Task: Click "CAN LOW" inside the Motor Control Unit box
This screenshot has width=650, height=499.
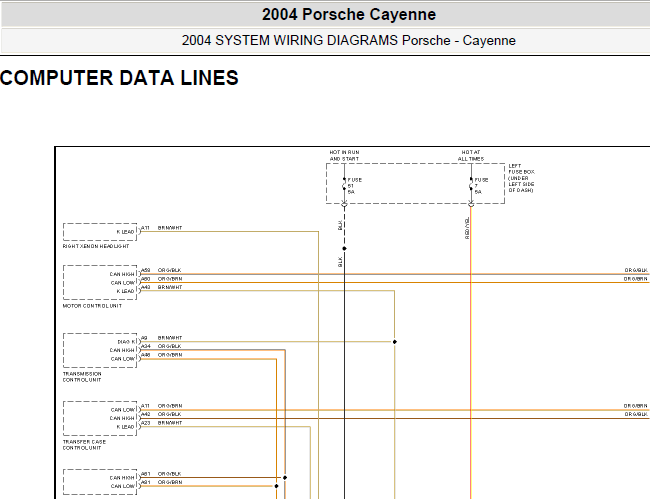Action: point(123,283)
